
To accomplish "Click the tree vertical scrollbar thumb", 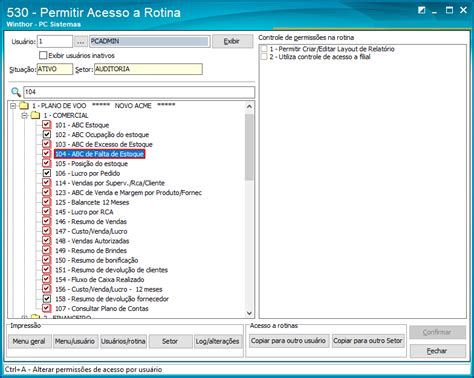I will (249, 147).
